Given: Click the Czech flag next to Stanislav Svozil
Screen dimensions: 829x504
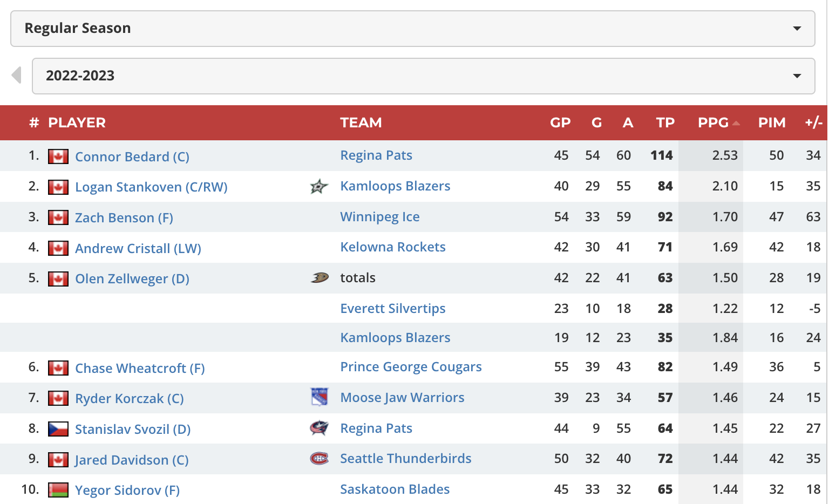Looking at the screenshot, I should point(58,429).
